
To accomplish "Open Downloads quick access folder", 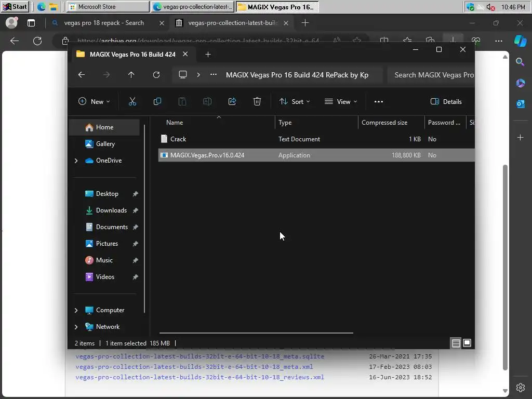I will tap(111, 210).
